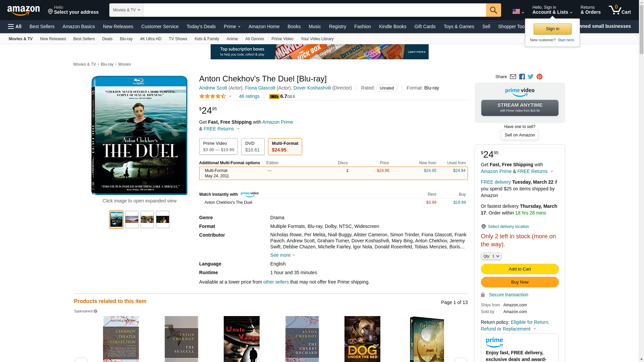Screen dimensions: 644x362
Task: Open the Andrew Scott actor link
Action: click(x=213, y=88)
